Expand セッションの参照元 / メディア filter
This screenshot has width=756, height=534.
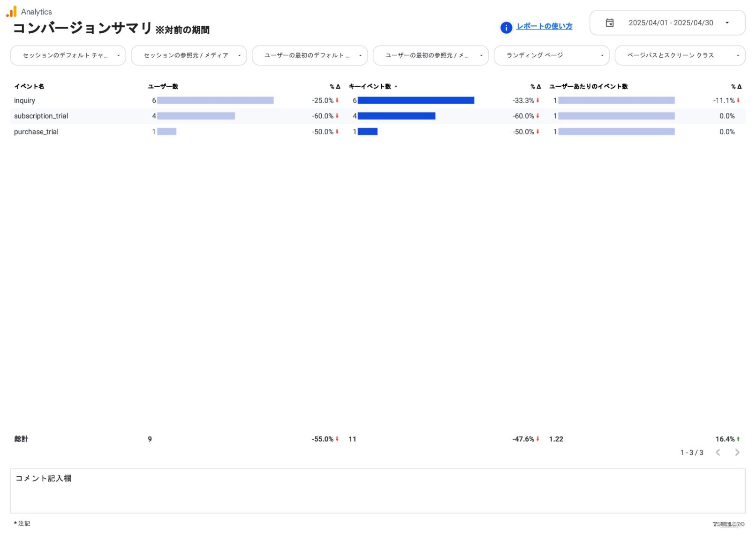[x=189, y=55]
